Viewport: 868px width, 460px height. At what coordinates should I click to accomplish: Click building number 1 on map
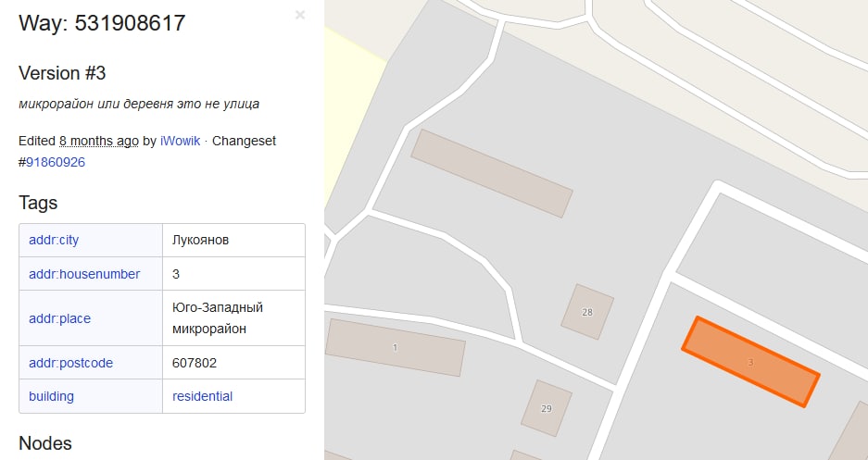tap(396, 348)
